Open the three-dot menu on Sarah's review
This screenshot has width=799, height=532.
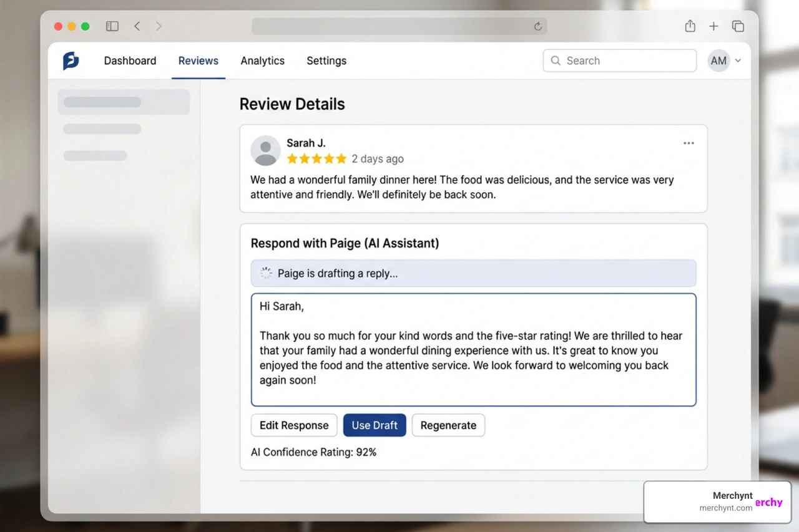pos(689,143)
